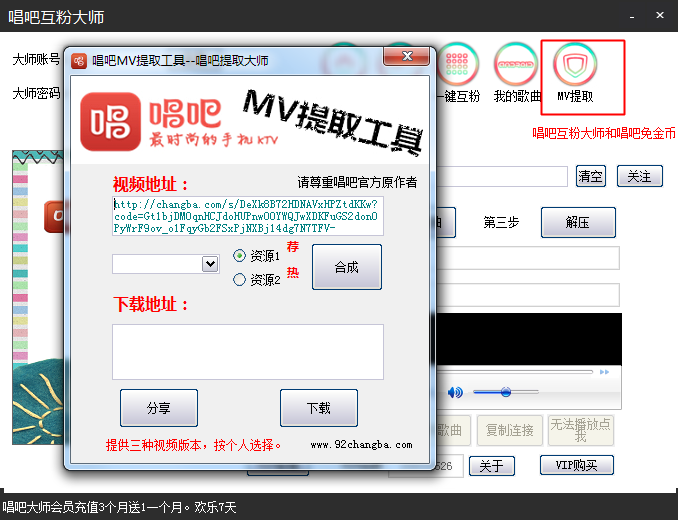Click the 下载 button
678x520 pixels.
tap(318, 408)
